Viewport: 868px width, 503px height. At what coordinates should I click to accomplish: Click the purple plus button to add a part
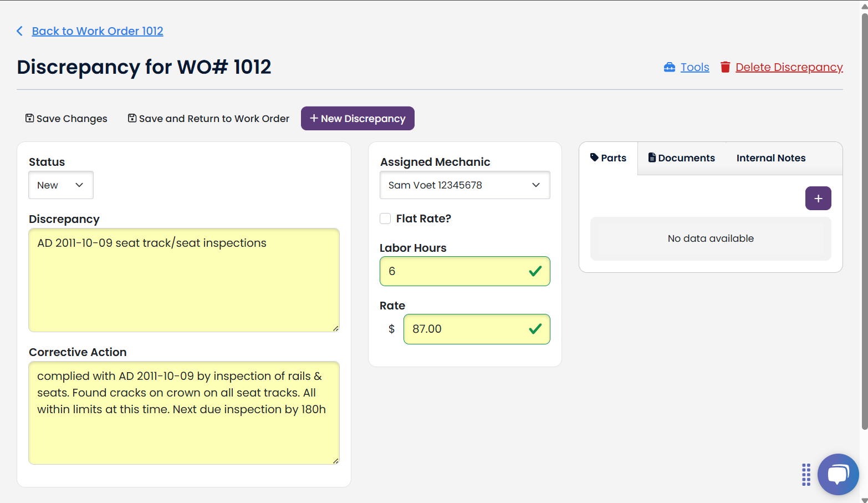818,198
